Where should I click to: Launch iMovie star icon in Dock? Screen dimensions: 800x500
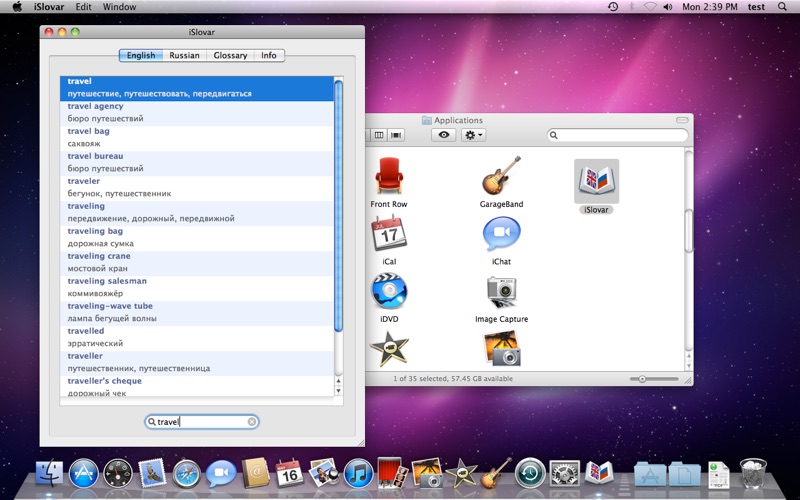tap(461, 473)
